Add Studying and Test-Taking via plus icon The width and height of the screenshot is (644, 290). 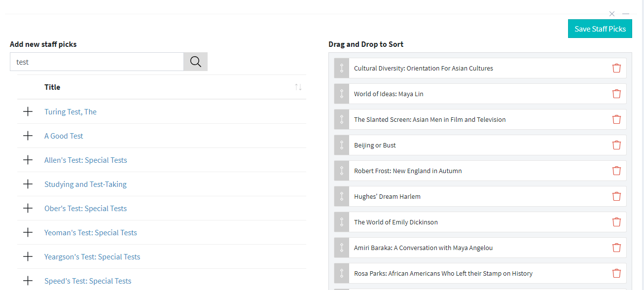click(28, 184)
